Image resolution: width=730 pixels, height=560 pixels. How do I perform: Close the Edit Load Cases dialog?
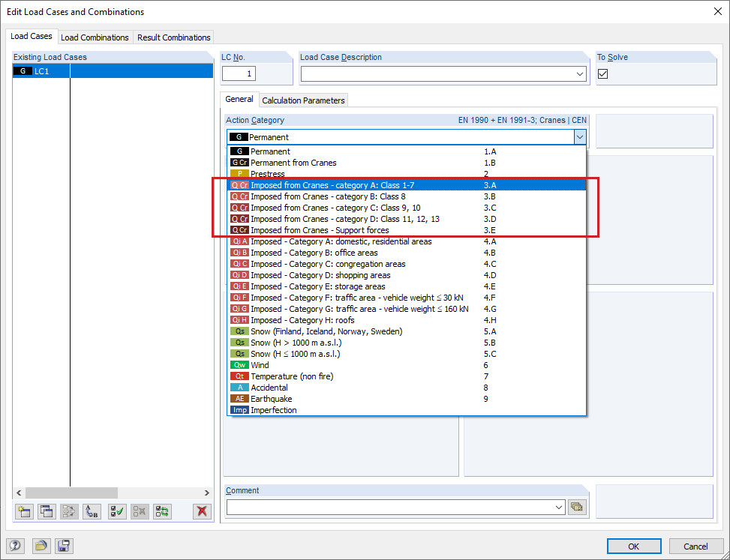tap(718, 12)
